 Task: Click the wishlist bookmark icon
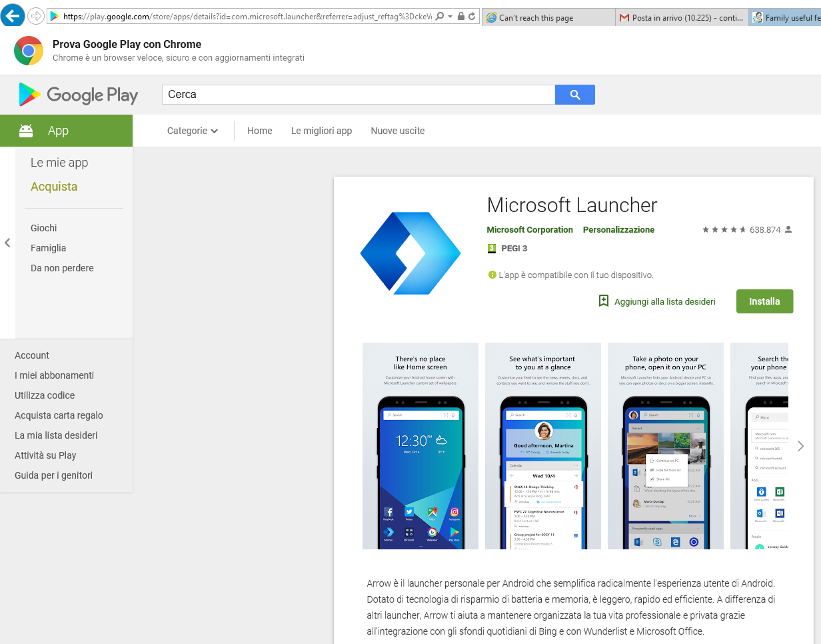point(604,301)
